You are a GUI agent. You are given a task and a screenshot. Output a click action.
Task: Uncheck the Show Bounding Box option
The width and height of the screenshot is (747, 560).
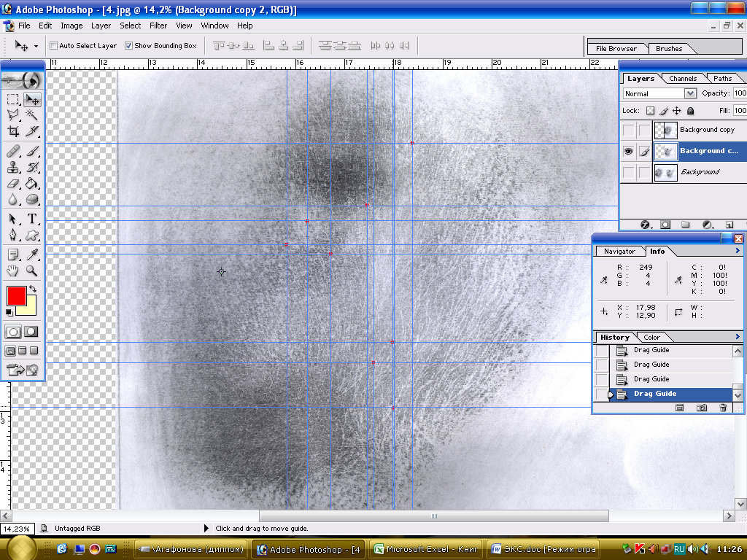tap(129, 46)
